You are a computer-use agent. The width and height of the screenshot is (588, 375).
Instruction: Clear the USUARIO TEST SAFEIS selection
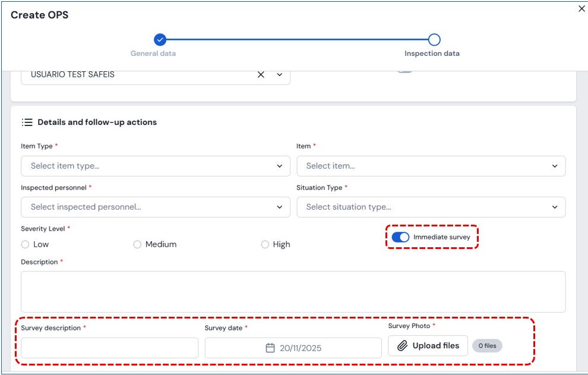click(261, 75)
